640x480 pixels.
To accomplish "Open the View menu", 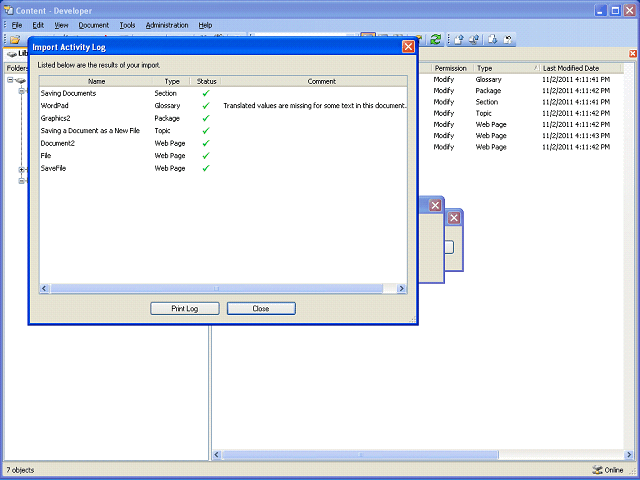I will (61, 25).
